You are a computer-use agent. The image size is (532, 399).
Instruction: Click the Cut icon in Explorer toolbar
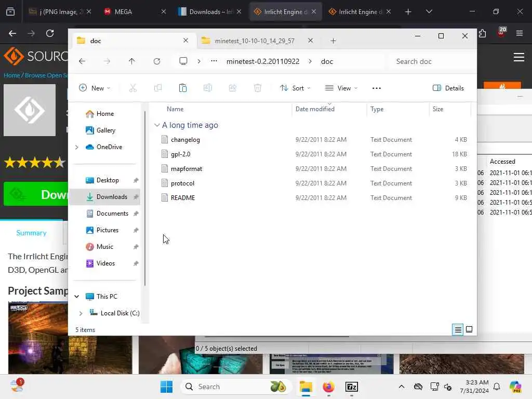pos(132,88)
